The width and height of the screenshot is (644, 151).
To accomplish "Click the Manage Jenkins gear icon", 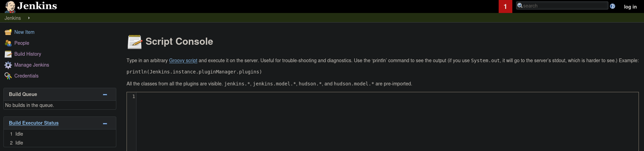I will coord(8,65).
